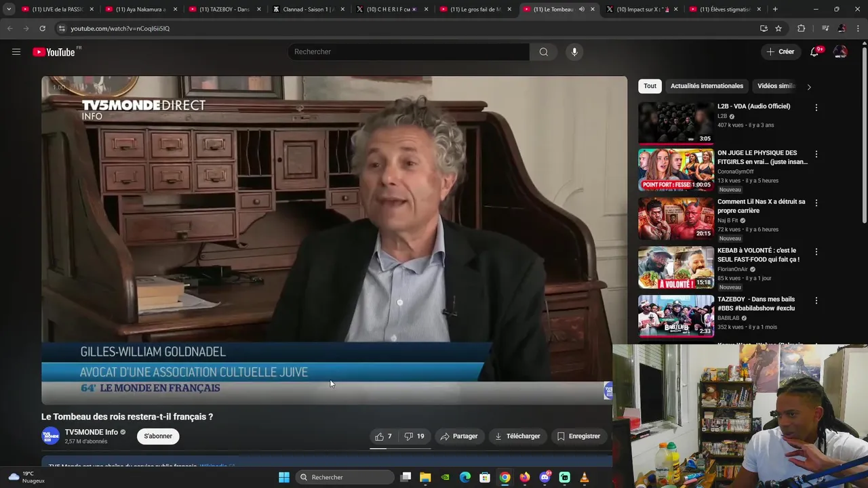This screenshot has height=488, width=868.
Task: Open Discord from the taskbar
Action: (x=545, y=477)
